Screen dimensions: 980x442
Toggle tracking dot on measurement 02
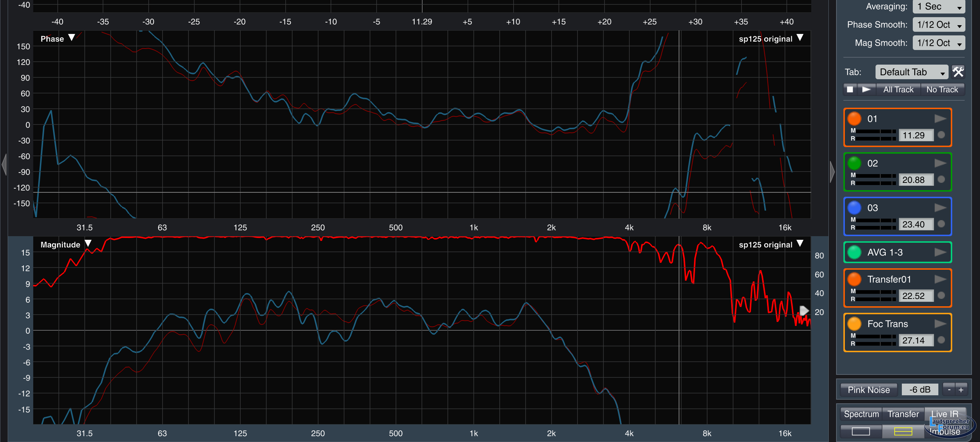click(x=941, y=179)
